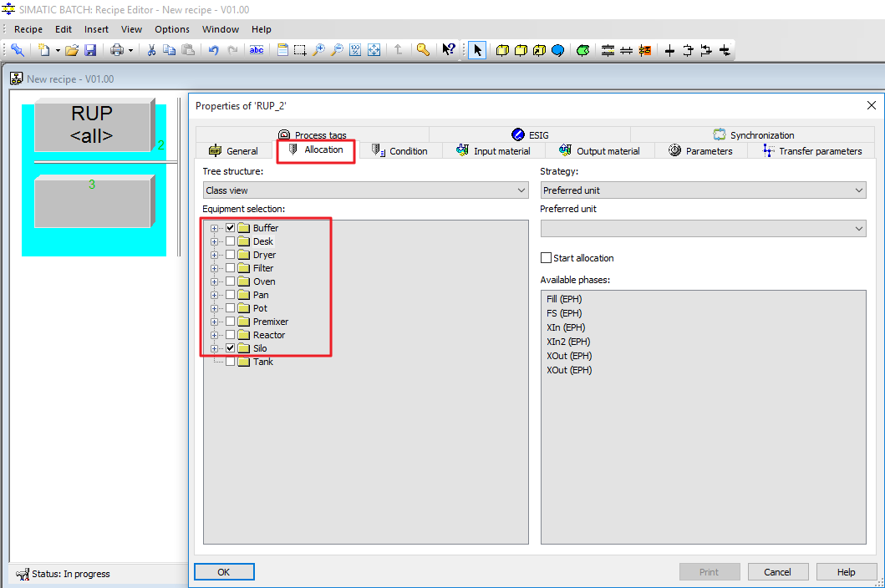This screenshot has width=885, height=588.
Task: Click the Paste clipboard icon
Action: point(189,50)
